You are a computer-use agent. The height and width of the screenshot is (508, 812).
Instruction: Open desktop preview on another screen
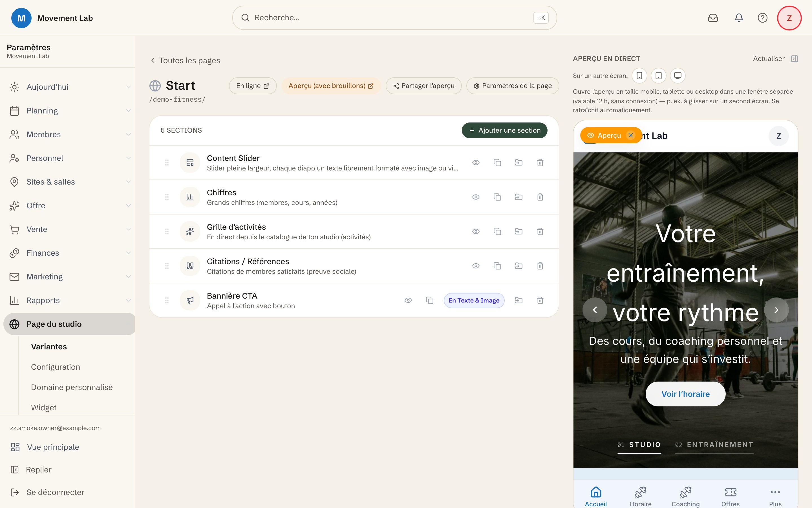click(x=678, y=76)
